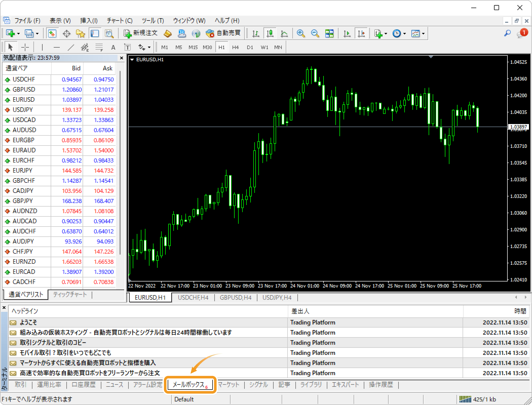Open the Data Window crosshair icon

(x=67, y=33)
